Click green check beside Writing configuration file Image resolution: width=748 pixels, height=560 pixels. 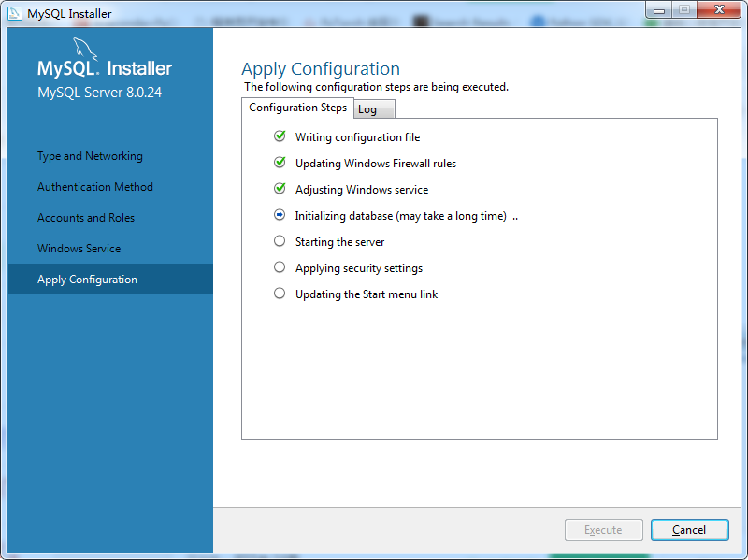coord(280,136)
